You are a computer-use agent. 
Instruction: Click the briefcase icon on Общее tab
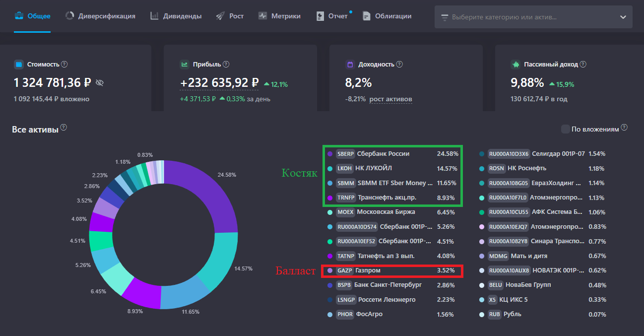18,16
